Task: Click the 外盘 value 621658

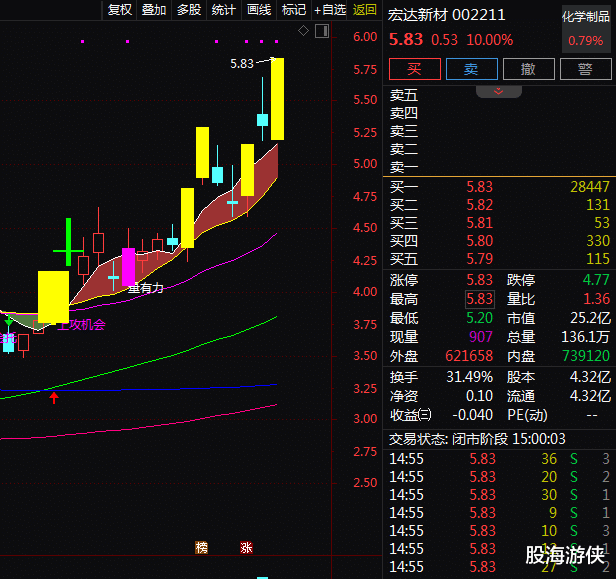Action: point(469,356)
